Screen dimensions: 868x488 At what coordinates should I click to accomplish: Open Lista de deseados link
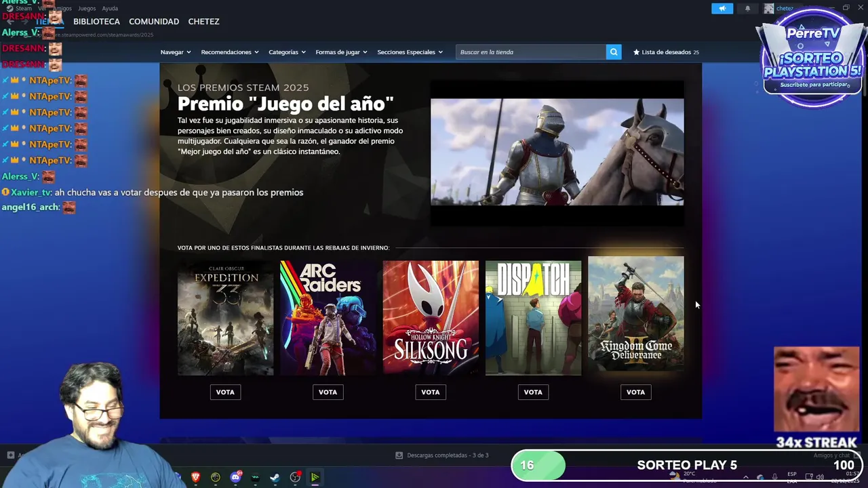(x=666, y=52)
